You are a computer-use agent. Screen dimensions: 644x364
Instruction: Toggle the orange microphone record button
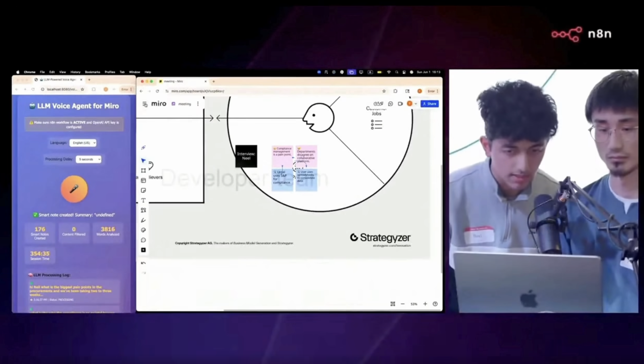(74, 189)
